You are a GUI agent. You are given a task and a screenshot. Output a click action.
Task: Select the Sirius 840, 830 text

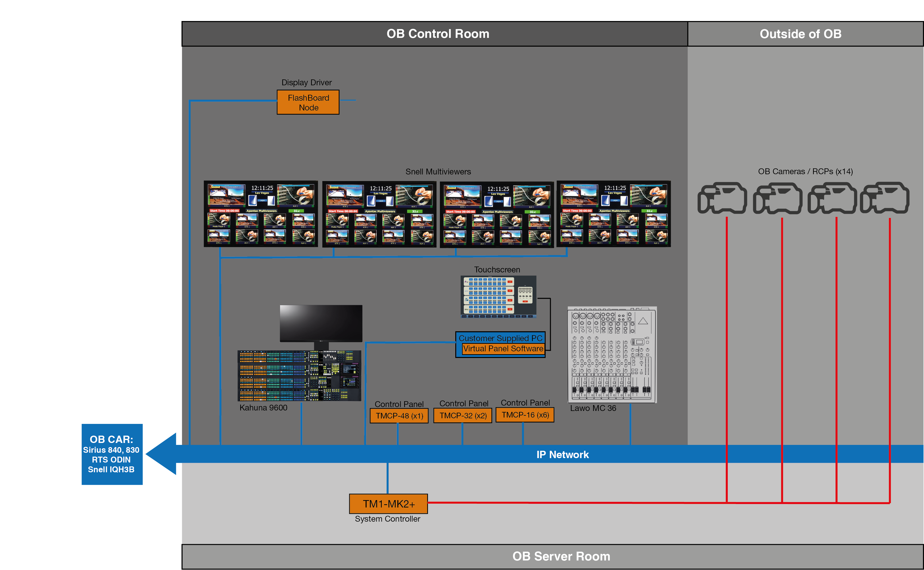pos(111,450)
